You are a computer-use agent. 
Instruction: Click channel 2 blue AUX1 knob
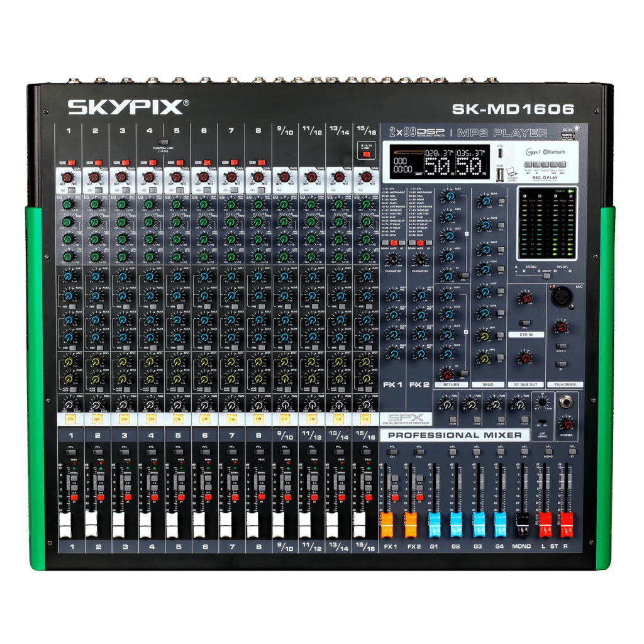click(96, 276)
